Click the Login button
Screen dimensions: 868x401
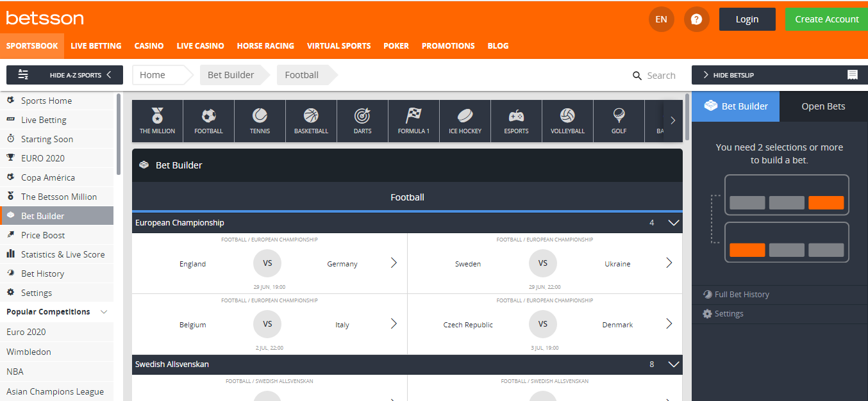click(747, 19)
